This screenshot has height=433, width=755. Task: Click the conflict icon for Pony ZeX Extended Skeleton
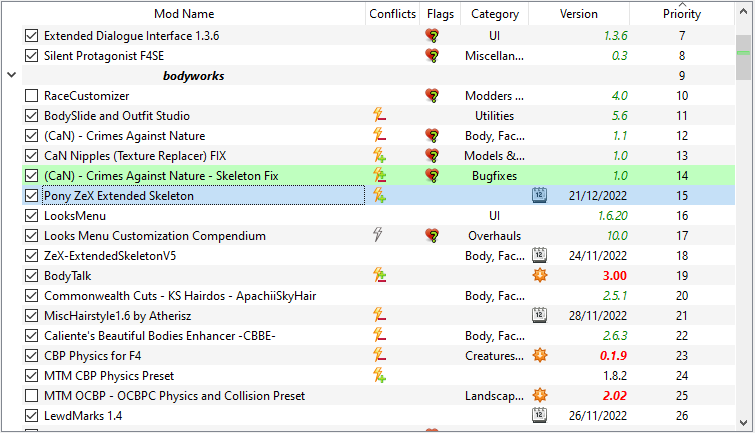tap(379, 196)
